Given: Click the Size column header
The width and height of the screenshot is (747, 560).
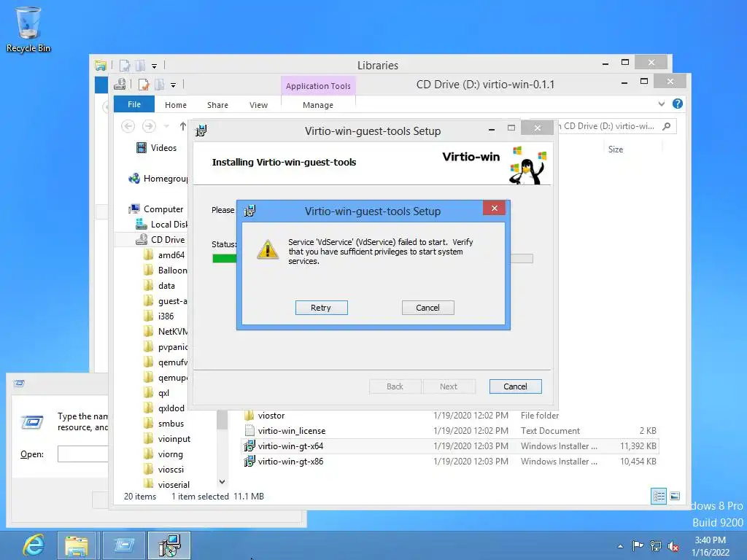Looking at the screenshot, I should [616, 149].
